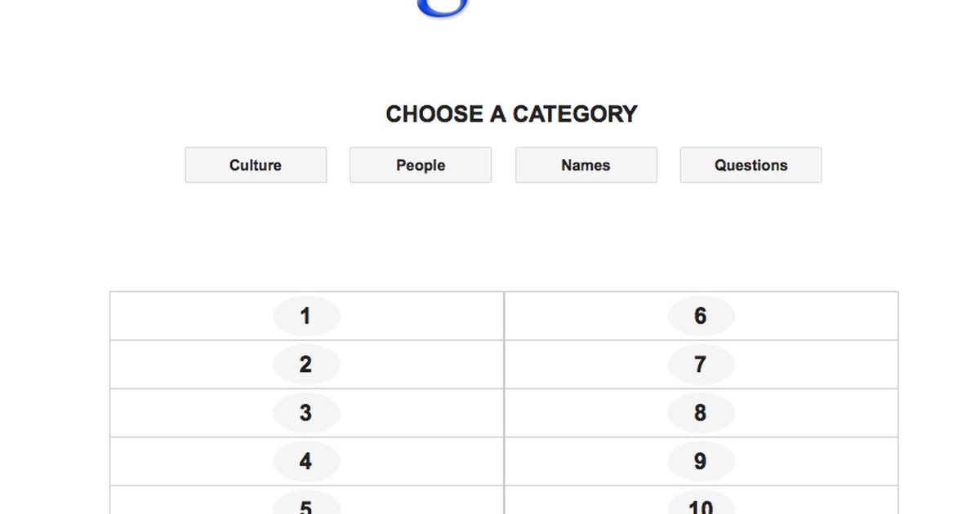Viewport: 980px width, 514px height.
Task: Select the Culture category button
Action: 256,165
